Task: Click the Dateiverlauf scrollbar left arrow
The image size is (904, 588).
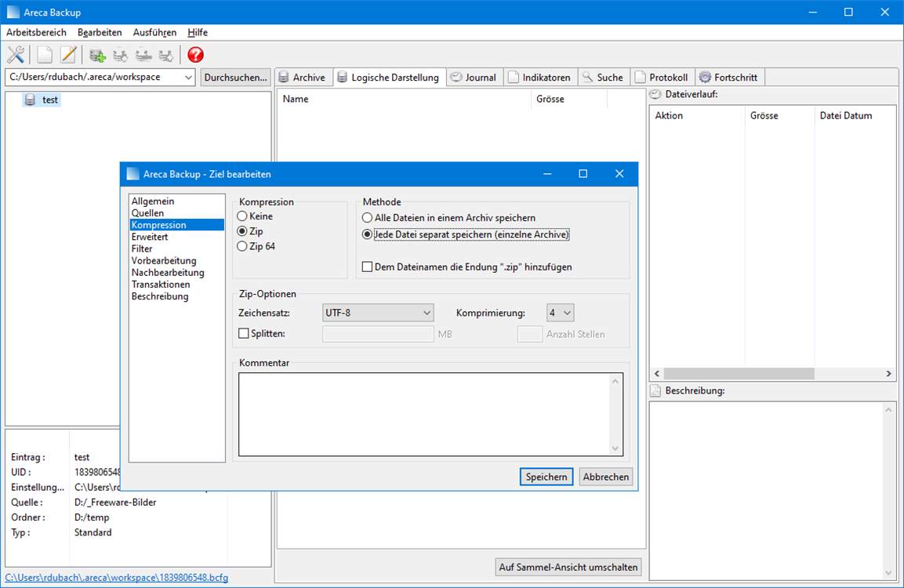Action: pyautogui.click(x=657, y=373)
